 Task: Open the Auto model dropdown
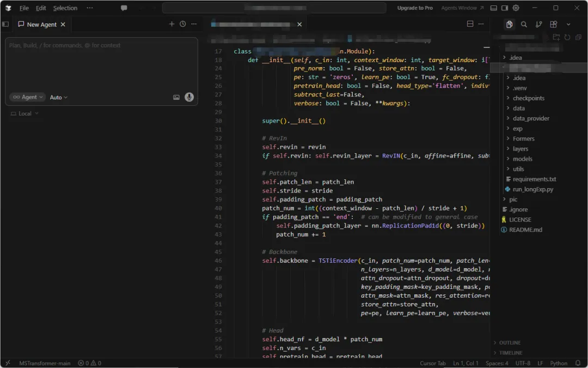pyautogui.click(x=59, y=97)
